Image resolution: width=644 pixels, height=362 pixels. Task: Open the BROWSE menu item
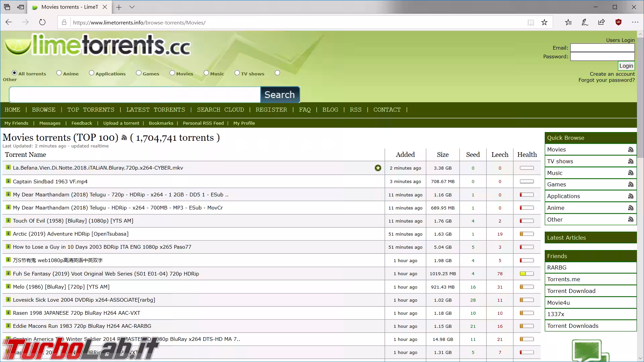[44, 110]
